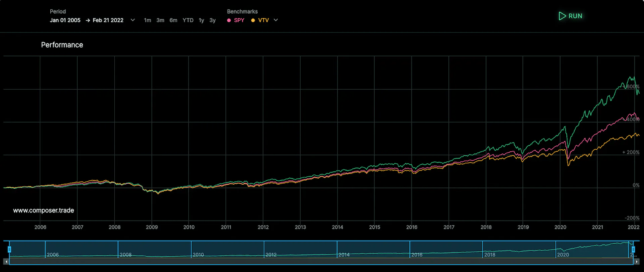
Task: Open the Benchmarks dropdown chevron
Action: [276, 20]
